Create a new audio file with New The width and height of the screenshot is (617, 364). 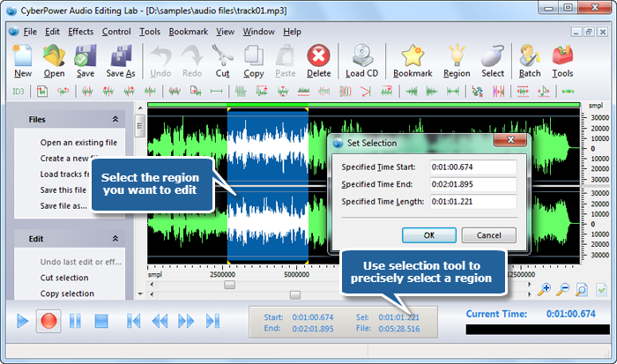click(x=23, y=61)
